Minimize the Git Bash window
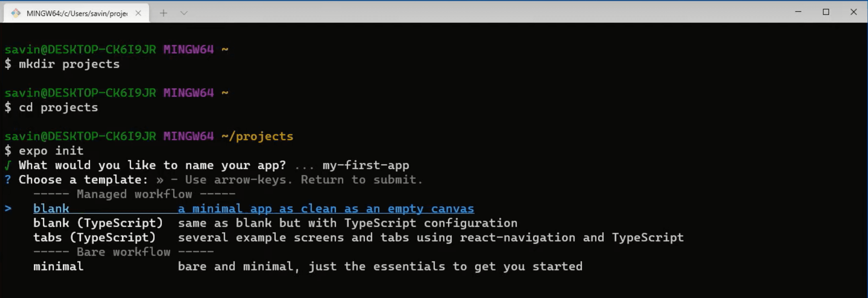 pos(798,12)
